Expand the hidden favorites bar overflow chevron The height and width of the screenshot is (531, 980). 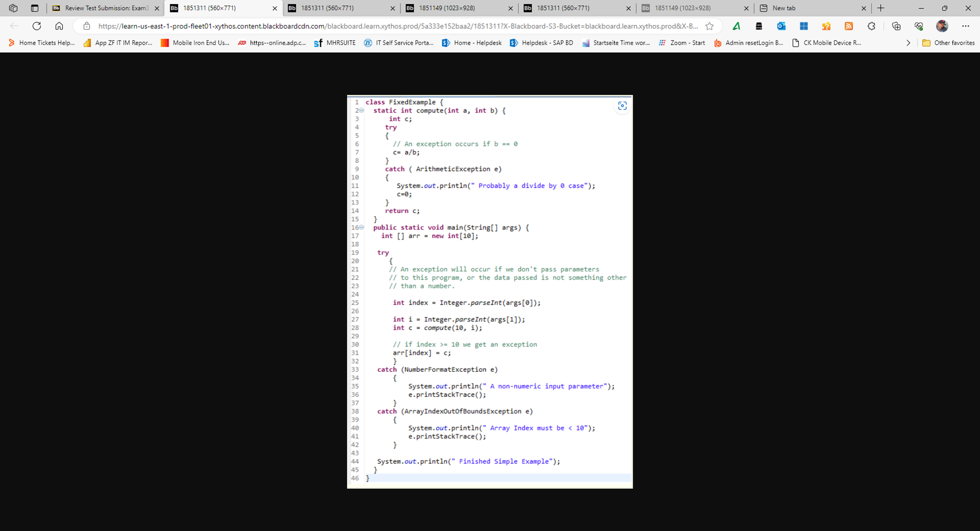[908, 43]
